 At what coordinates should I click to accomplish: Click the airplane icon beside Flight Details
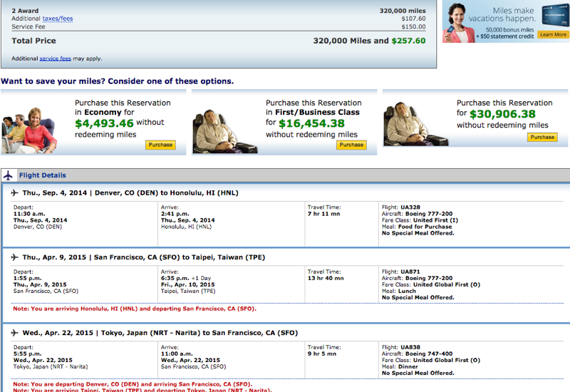click(8, 175)
